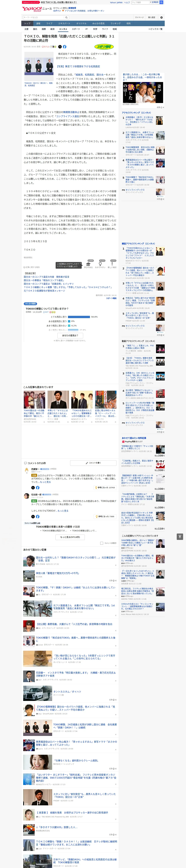Select the エンタメ category tab
Viewport: 186px width, 868px height.
pyautogui.click(x=63, y=29)
